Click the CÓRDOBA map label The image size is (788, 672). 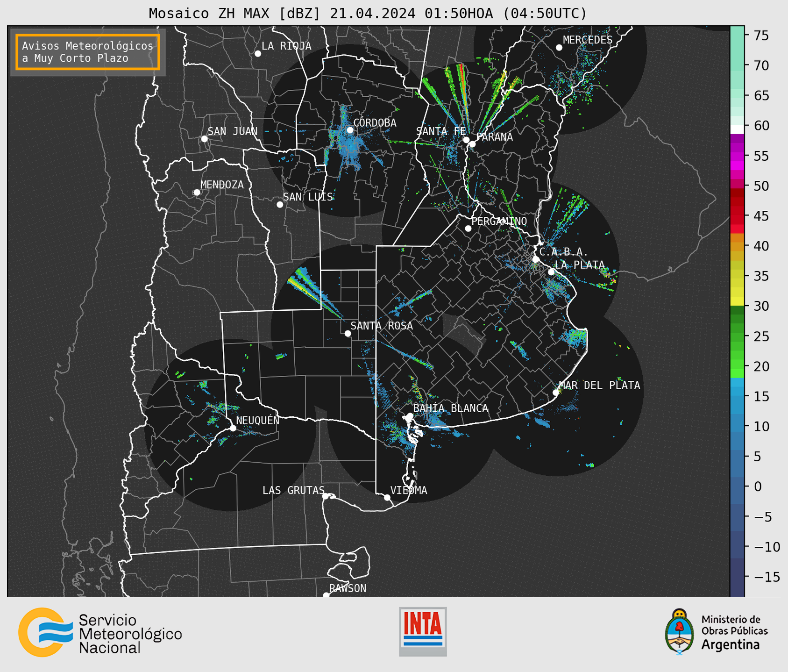(375, 123)
